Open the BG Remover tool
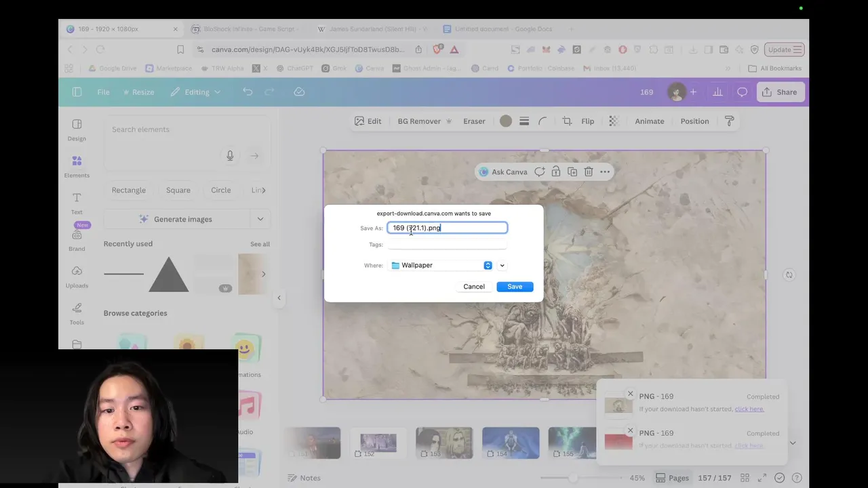 coord(425,121)
